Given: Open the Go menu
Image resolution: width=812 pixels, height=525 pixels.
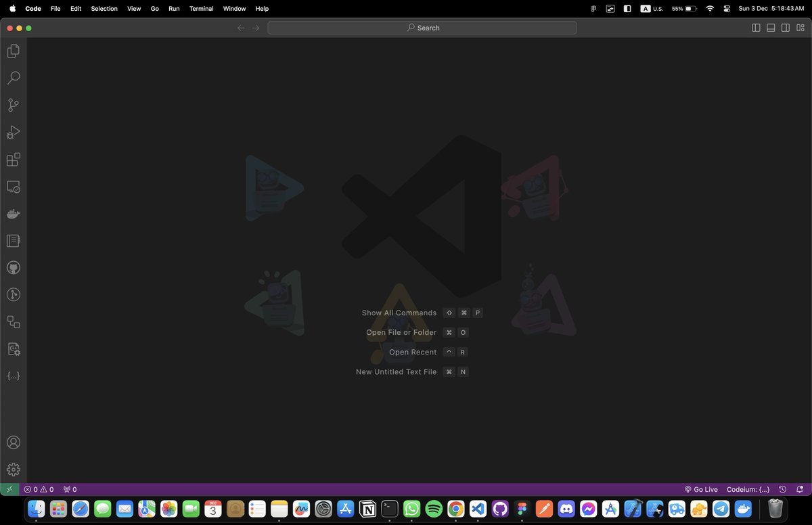Looking at the screenshot, I should (155, 9).
